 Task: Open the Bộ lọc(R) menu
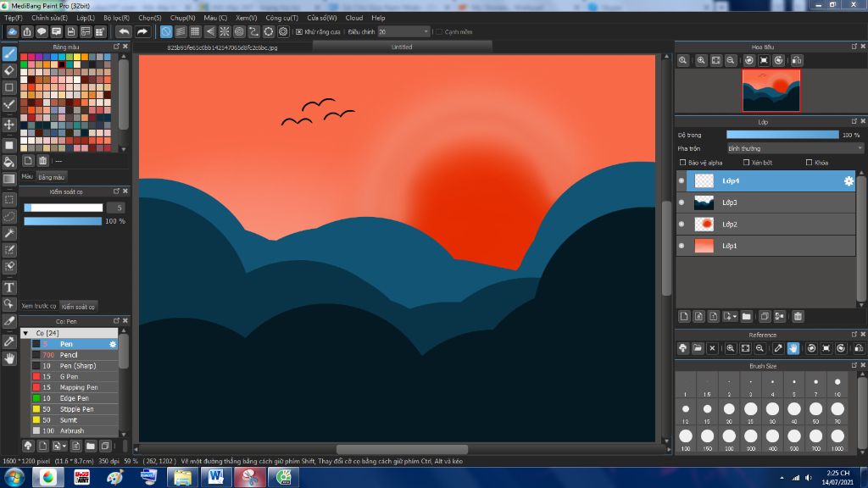(x=116, y=18)
